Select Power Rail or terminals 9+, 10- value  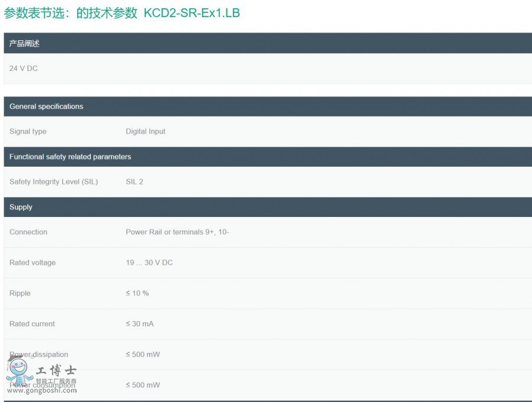coord(177,232)
